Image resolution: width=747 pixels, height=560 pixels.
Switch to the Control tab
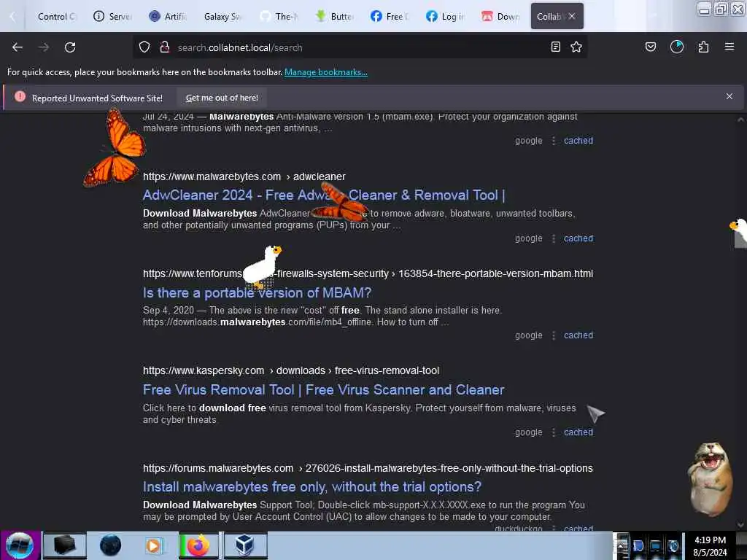pos(55,17)
